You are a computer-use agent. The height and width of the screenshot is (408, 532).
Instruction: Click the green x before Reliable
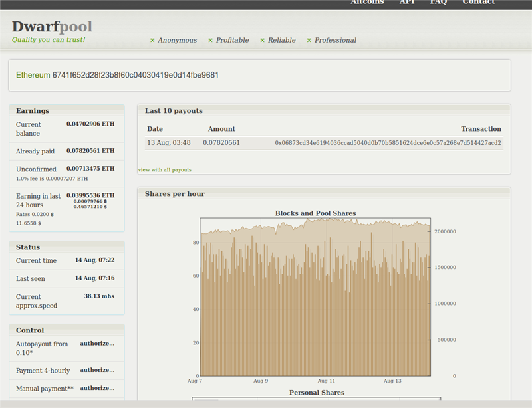[262, 41]
